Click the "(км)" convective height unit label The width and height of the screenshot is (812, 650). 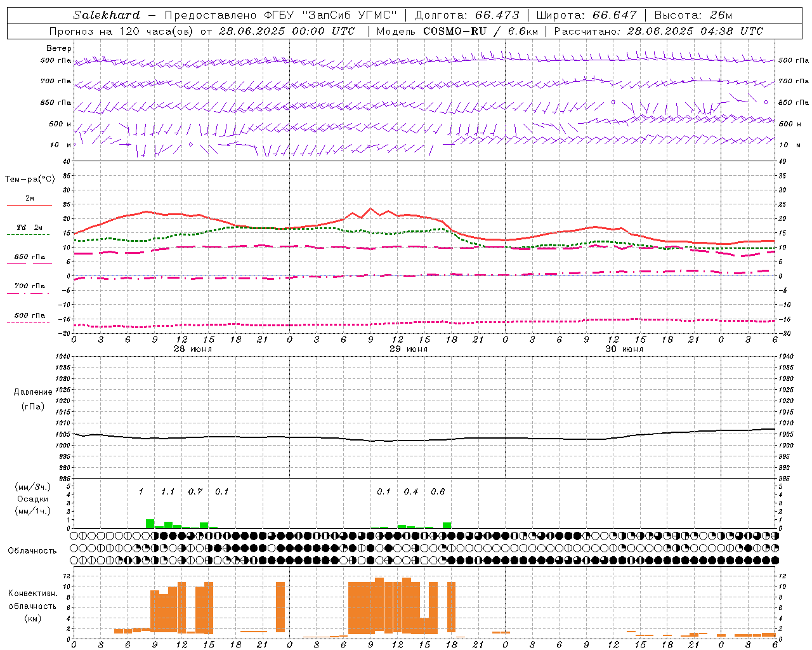[x=32, y=618]
